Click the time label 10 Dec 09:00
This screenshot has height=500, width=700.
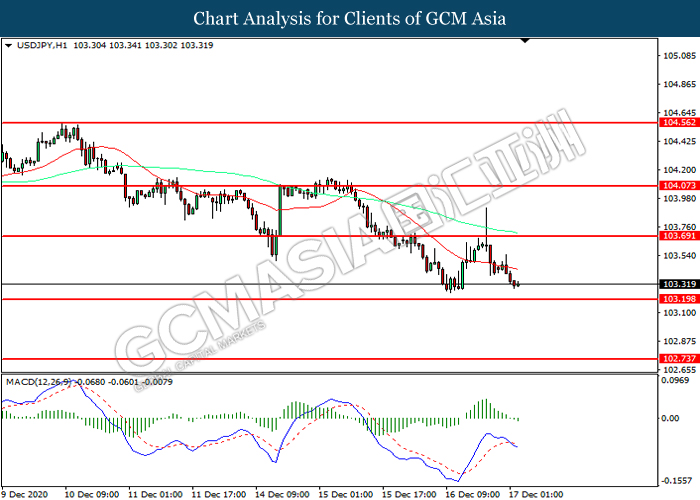[x=92, y=494]
